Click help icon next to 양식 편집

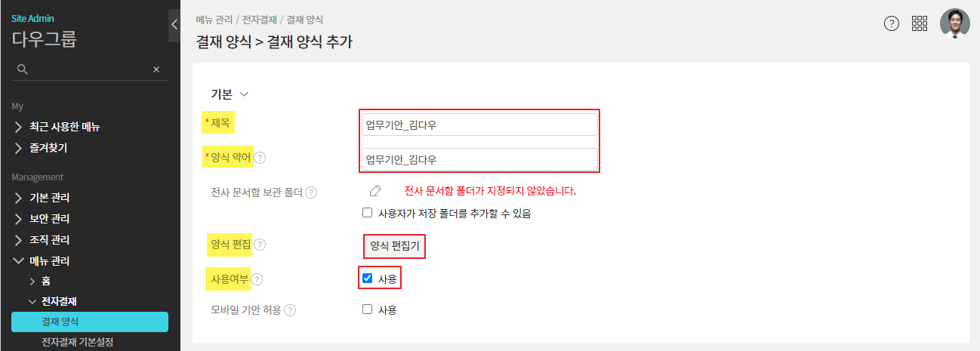click(x=260, y=245)
